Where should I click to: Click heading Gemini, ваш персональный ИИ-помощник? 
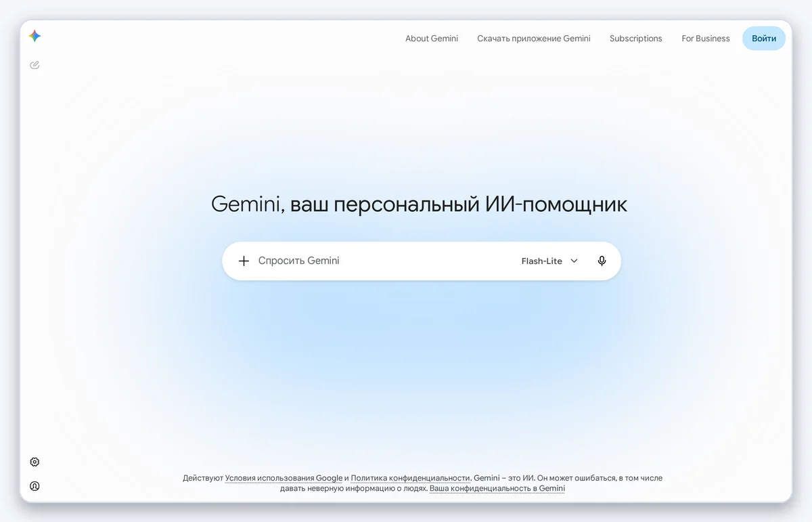point(420,204)
